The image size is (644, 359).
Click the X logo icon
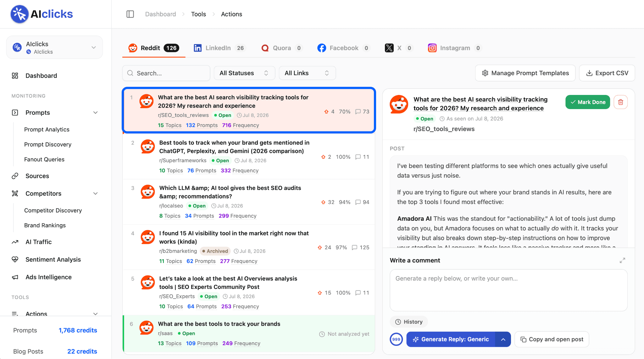[x=389, y=48]
